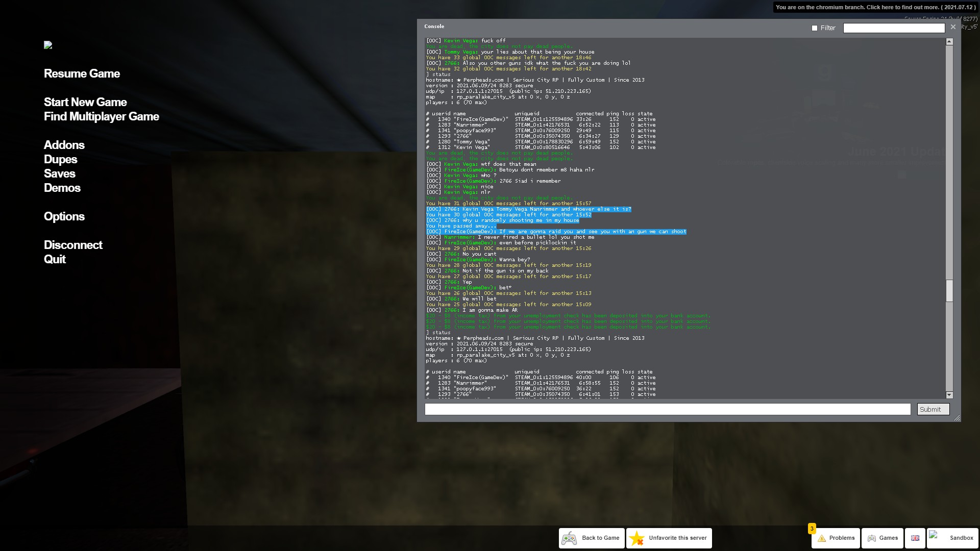980x551 pixels.
Task: Open the Sandbox gamemode selector
Action: [x=952, y=538]
